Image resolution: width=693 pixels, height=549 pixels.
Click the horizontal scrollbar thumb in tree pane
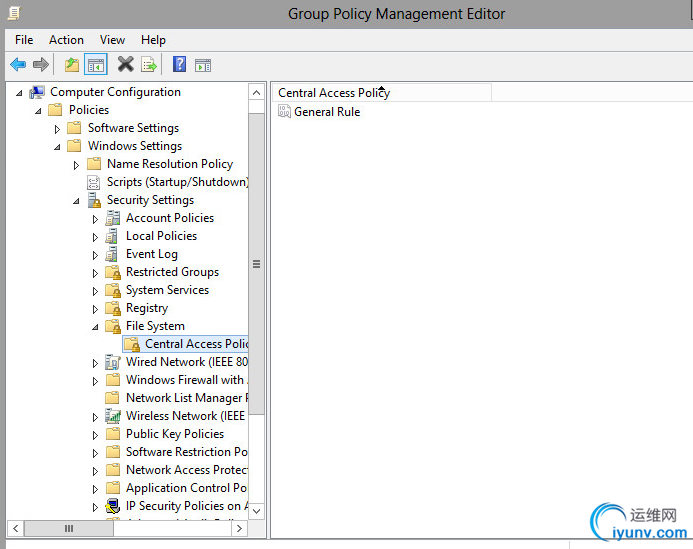tap(69, 528)
